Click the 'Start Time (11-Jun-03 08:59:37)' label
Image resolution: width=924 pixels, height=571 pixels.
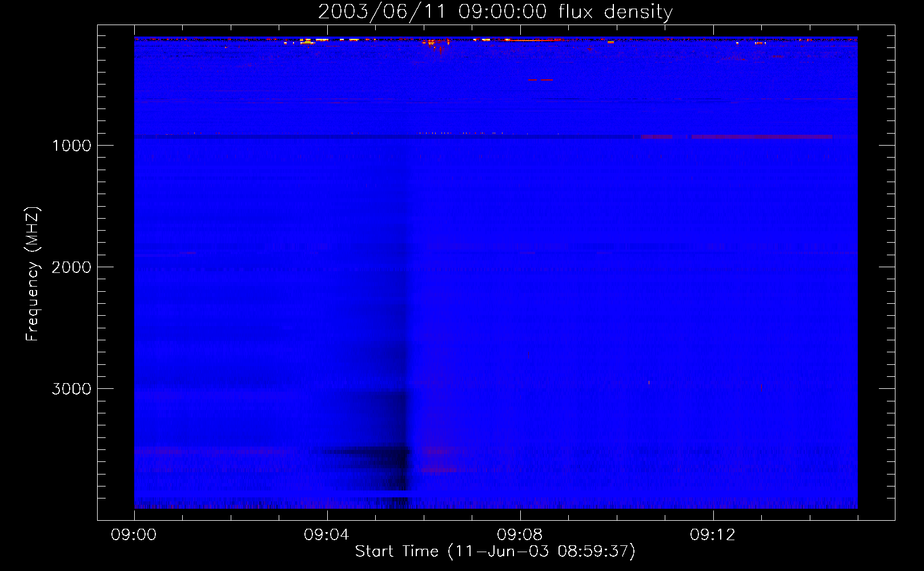pyautogui.click(x=495, y=552)
